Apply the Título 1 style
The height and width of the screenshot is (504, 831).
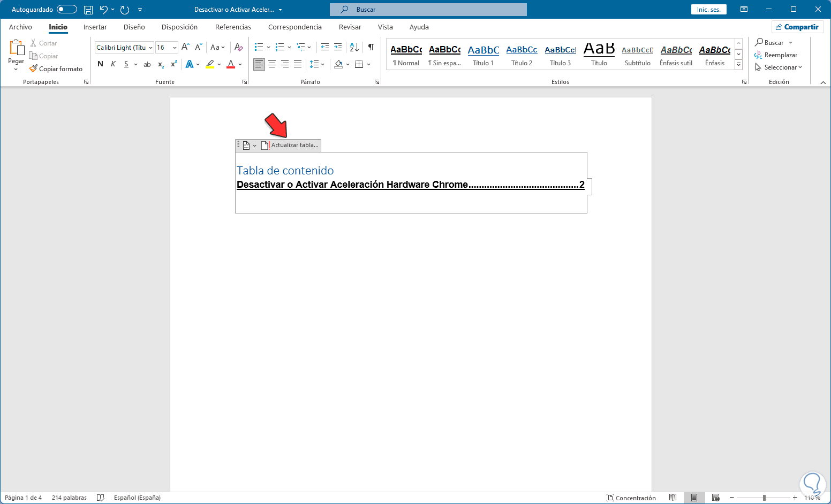coord(484,55)
